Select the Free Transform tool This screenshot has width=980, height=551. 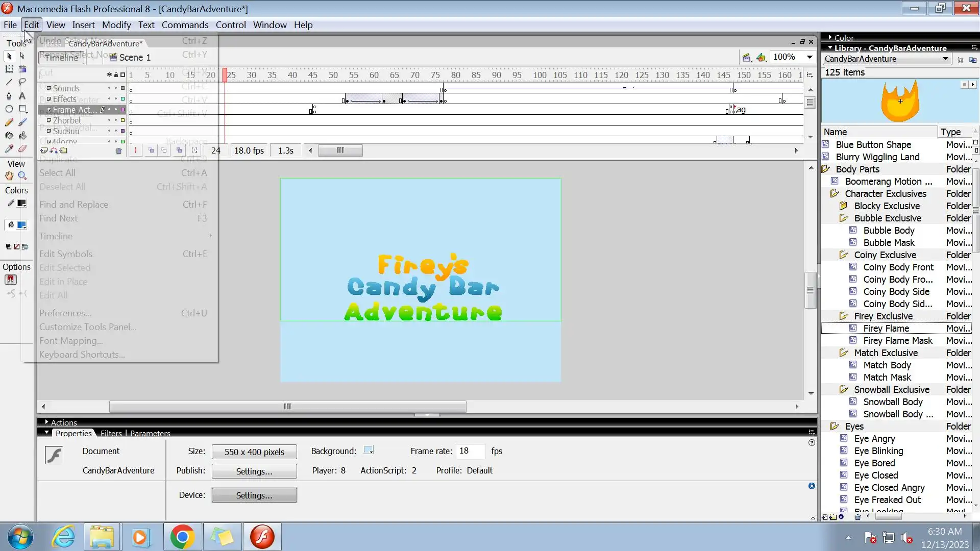tap(9, 69)
